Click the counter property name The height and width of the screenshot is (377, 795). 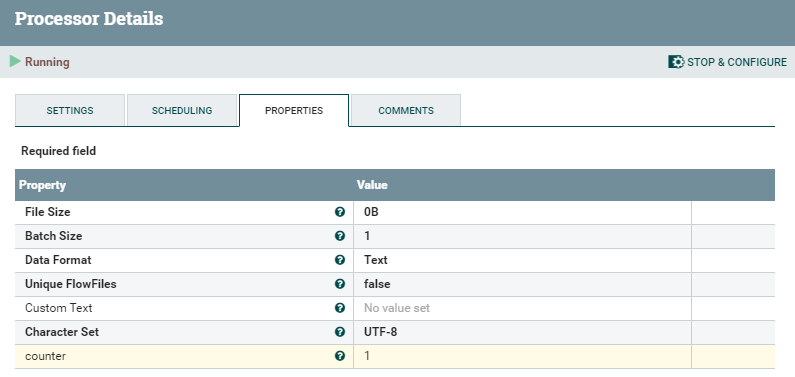coord(46,356)
